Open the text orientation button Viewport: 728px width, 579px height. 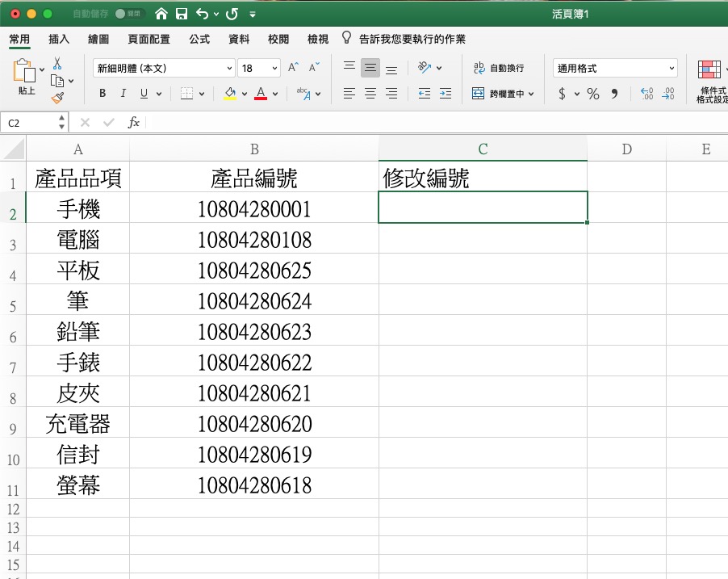[x=424, y=68]
